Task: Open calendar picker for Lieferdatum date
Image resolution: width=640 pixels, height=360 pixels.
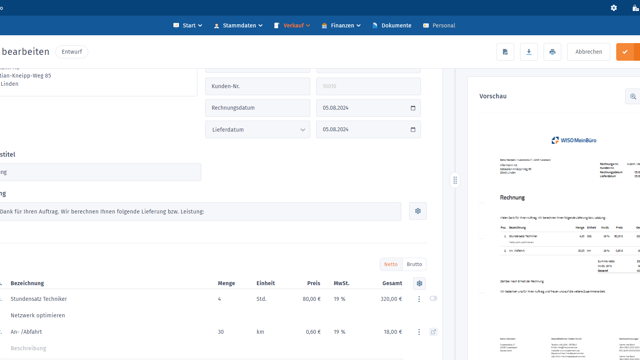Action: point(413,129)
